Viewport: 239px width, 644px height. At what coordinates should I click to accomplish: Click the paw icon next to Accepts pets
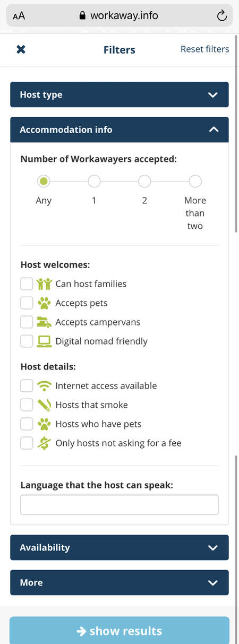coord(44,303)
